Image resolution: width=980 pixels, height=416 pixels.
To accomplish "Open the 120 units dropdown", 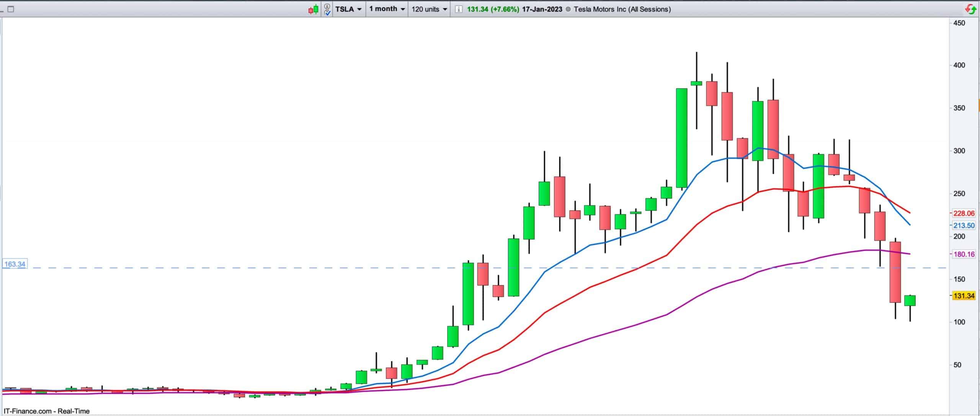I will click(429, 9).
